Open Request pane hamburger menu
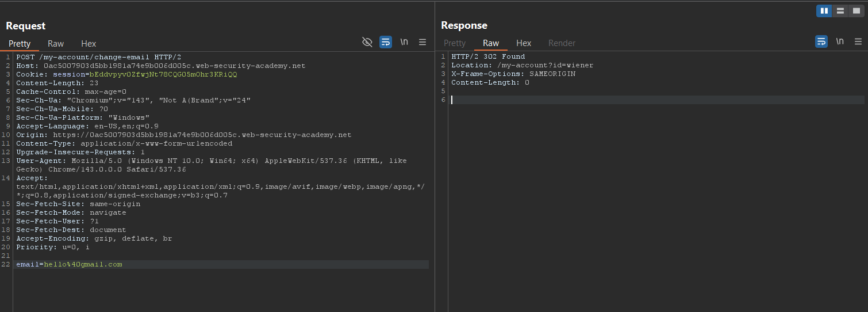 [423, 42]
